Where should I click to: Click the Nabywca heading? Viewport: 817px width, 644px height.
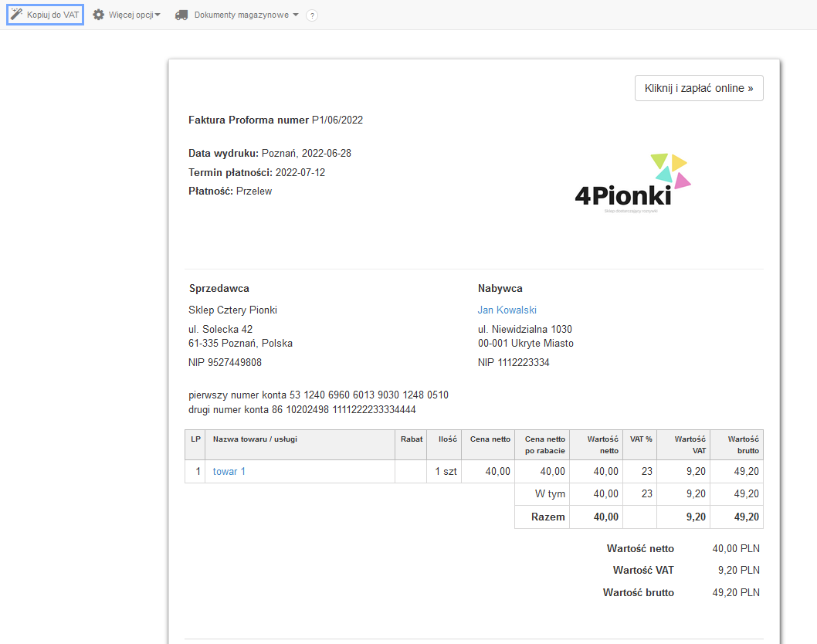[500, 288]
